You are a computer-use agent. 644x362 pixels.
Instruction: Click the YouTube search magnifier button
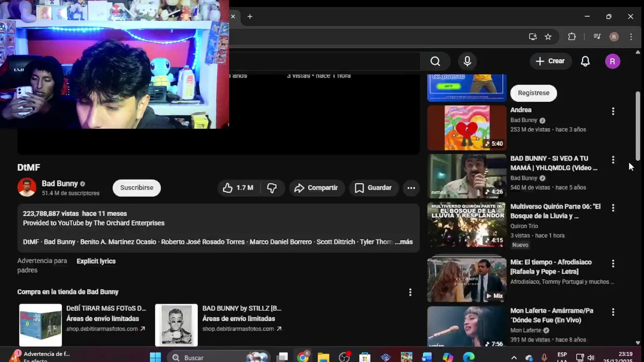(435, 61)
